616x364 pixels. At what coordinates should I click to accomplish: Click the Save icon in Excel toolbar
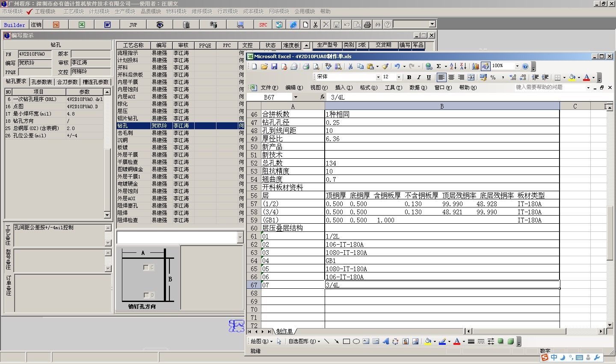click(274, 66)
